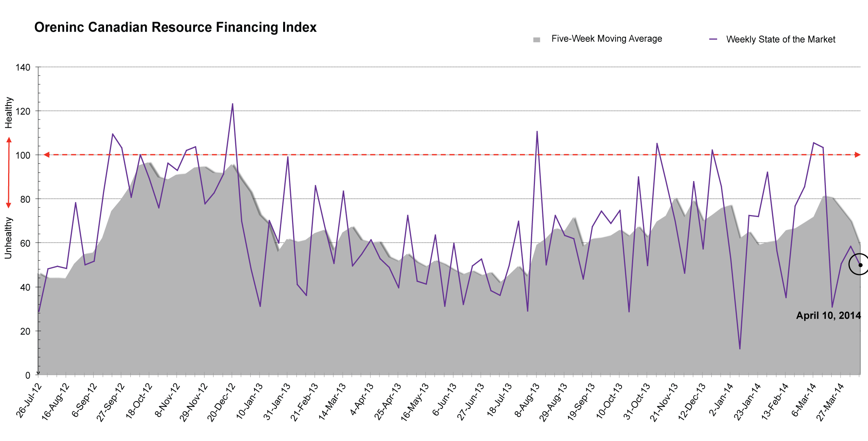Click the 13-Feb-14 date label
The image size is (868, 441).
pyautogui.click(x=775, y=402)
